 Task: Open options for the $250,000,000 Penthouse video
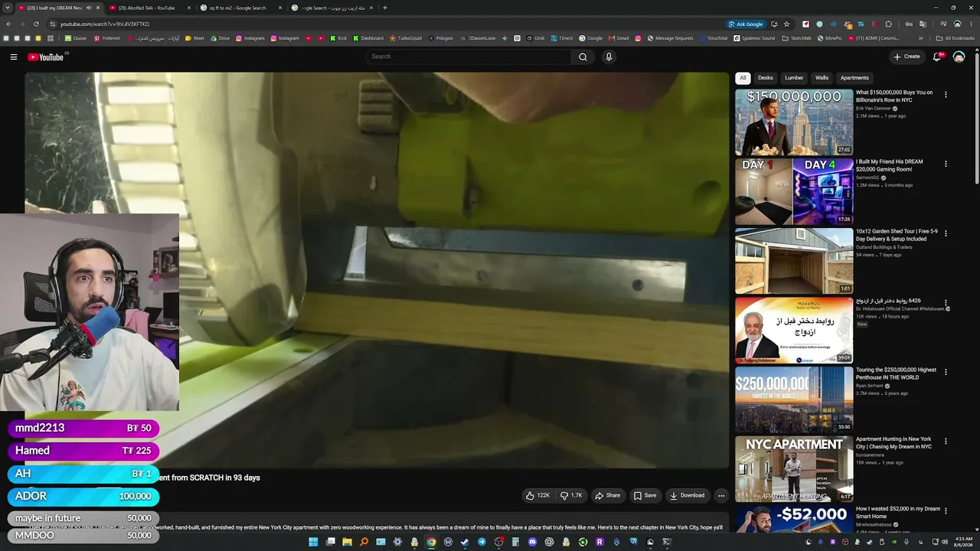coord(946,372)
